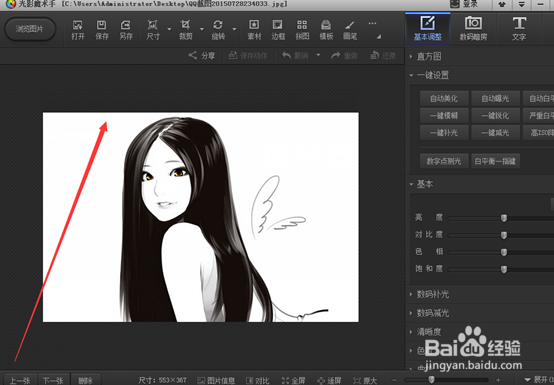Open the 尺寸 dropdown arrow
554x385 pixels.
point(169,29)
